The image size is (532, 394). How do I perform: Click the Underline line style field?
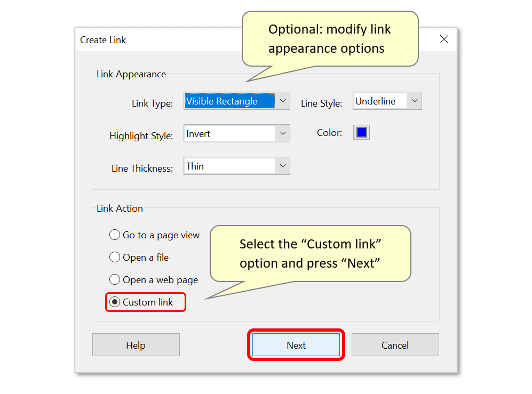380,101
